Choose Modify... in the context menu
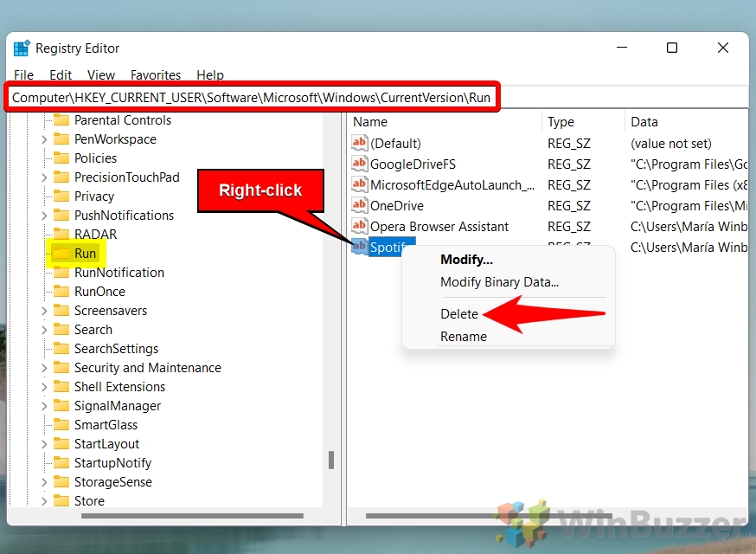 466,260
